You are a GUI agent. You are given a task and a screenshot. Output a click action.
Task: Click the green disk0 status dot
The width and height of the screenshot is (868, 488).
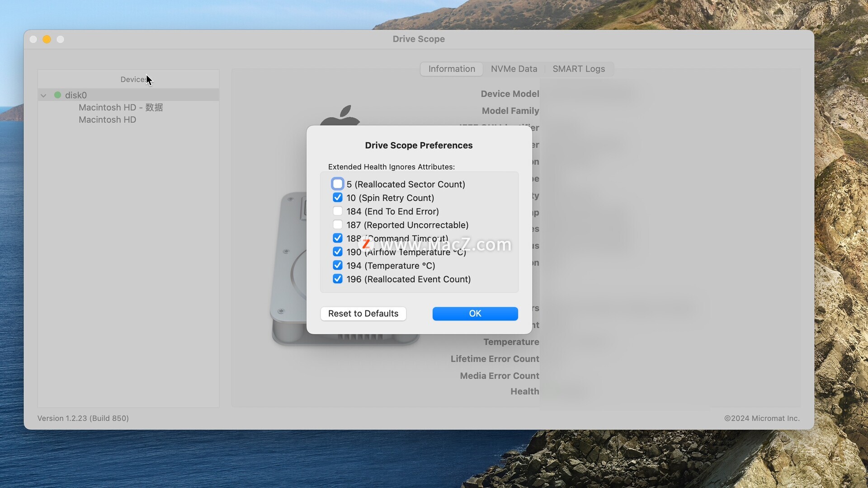pyautogui.click(x=57, y=95)
